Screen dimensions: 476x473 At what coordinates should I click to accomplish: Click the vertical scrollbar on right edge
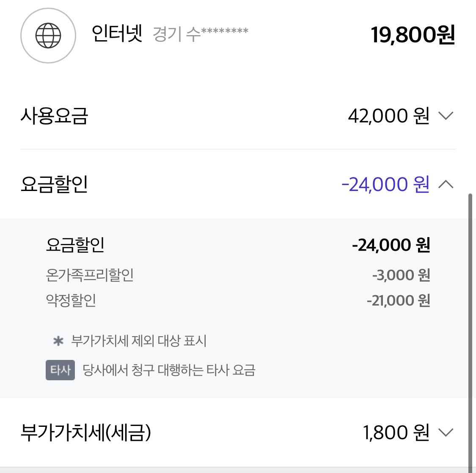point(470,333)
